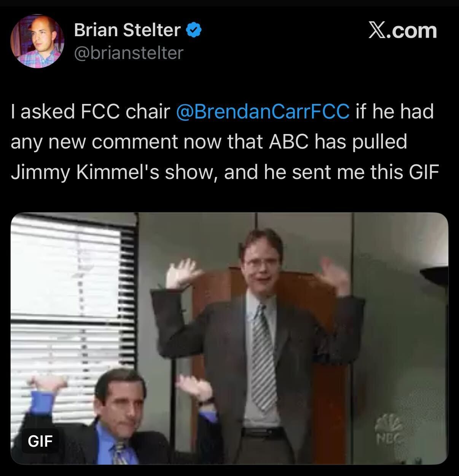Viewport: 459px width, 476px height.
Task: Select the words "I asked FCC chair"
Action: point(90,112)
